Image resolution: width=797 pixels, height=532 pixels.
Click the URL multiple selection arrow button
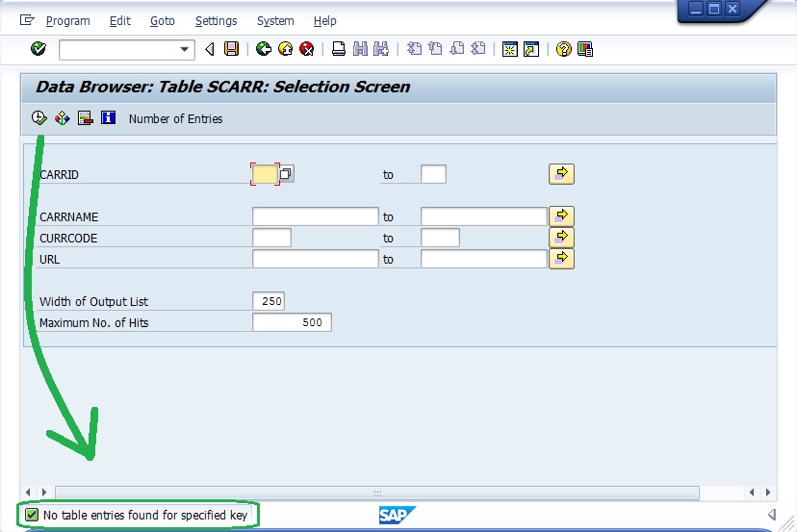(x=561, y=258)
